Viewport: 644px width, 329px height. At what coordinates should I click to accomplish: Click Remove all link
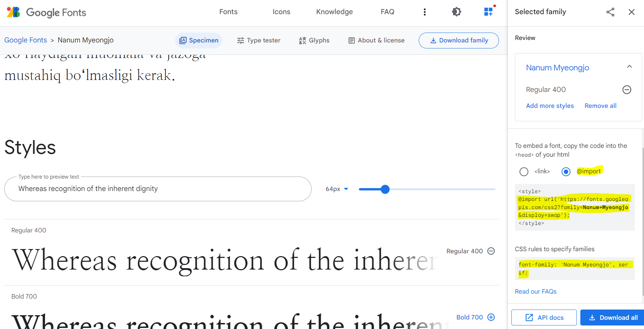pos(601,106)
